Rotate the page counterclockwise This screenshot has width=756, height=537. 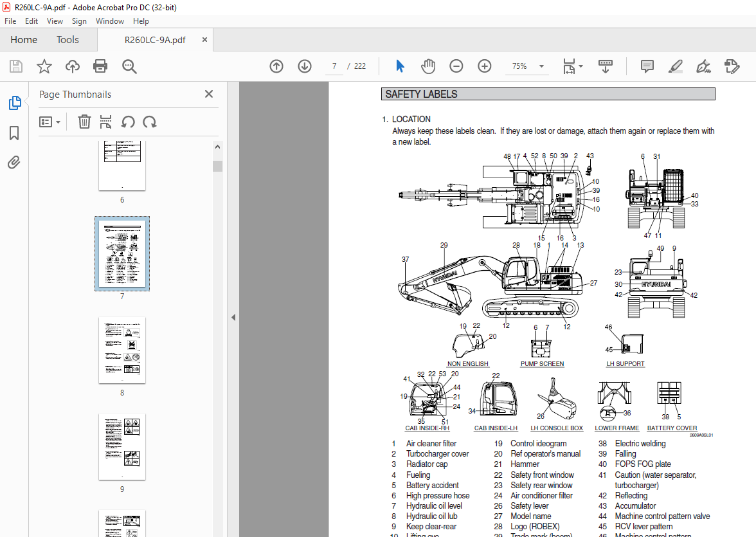pos(128,122)
